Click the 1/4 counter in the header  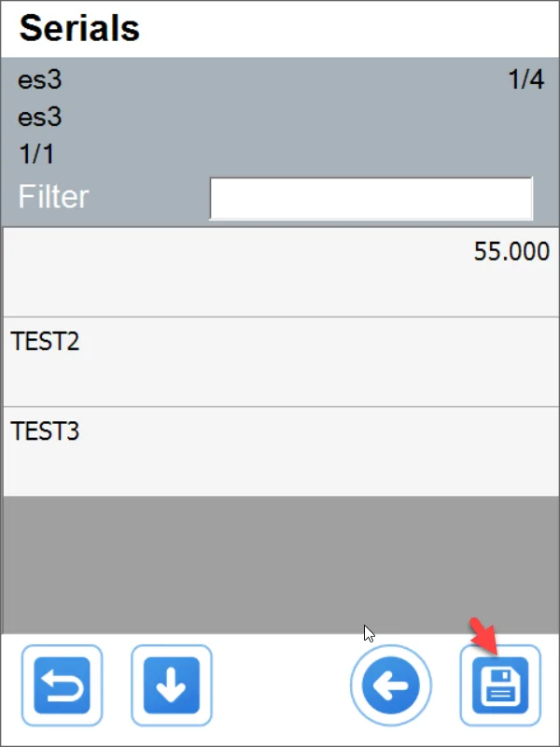coord(525,80)
